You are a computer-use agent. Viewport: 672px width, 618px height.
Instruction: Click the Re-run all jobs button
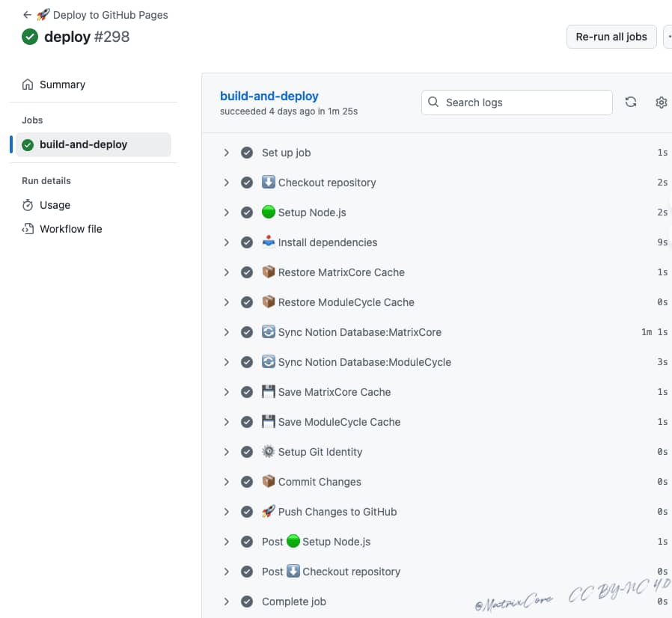click(611, 37)
